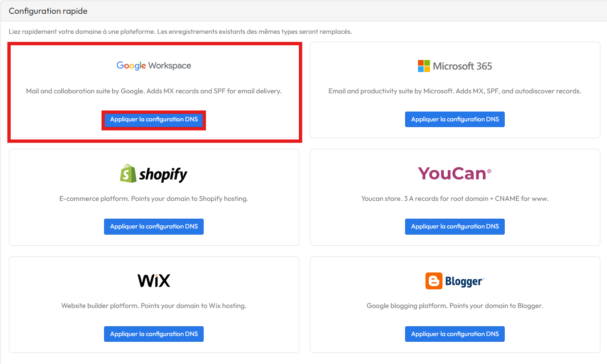Click the YouCan logo

[455, 173]
